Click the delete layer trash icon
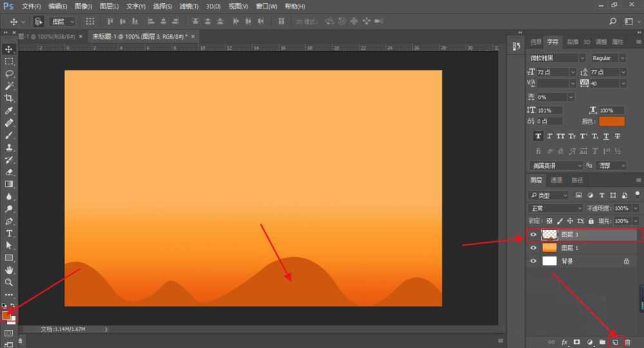This screenshot has height=348, width=644. click(628, 342)
